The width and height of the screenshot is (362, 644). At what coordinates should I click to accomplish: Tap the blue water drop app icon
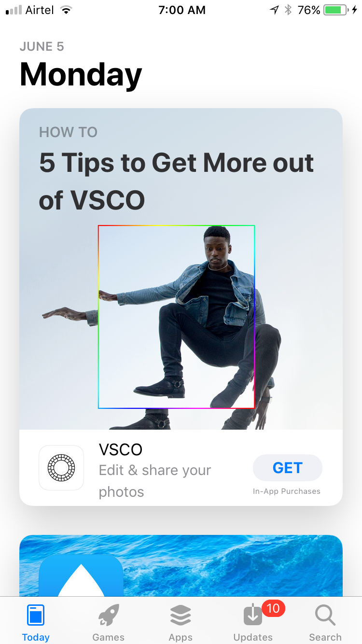click(81, 575)
